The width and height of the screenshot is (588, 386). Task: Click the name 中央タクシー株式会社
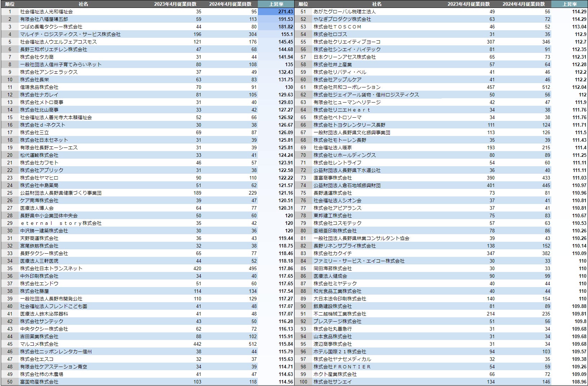click(44, 329)
